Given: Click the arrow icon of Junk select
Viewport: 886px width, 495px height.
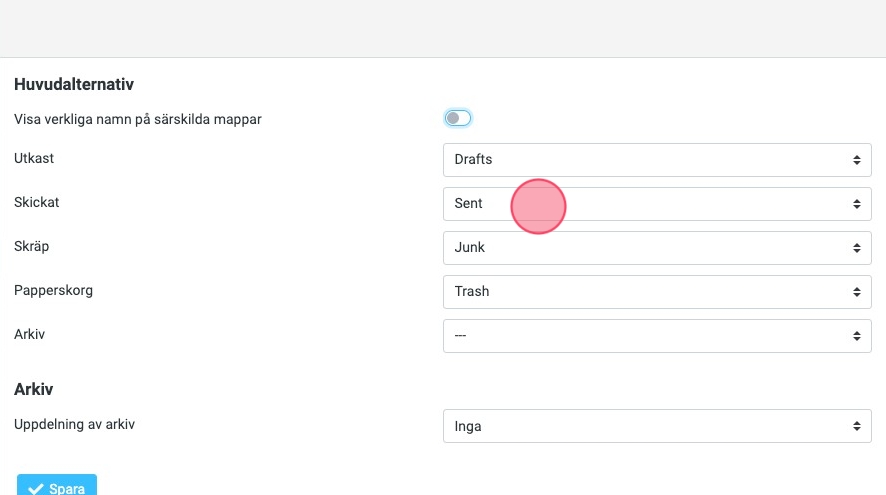Looking at the screenshot, I should coord(856,248).
